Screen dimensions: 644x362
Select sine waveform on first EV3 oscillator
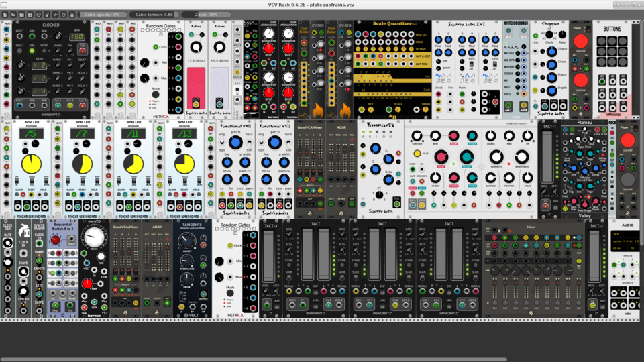[x=438, y=76]
